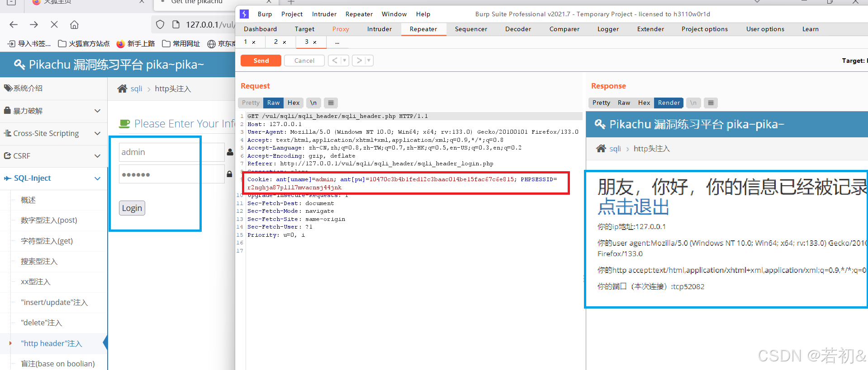Expand CSRF sidebar section

click(x=53, y=156)
